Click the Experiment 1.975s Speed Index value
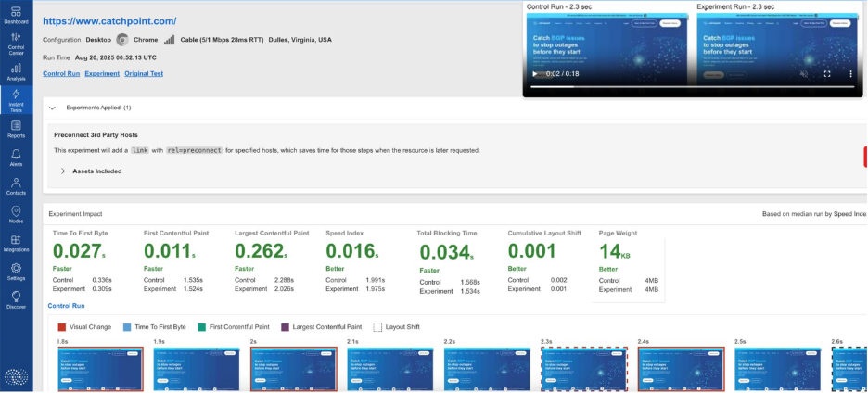868x393 pixels. coord(376,289)
